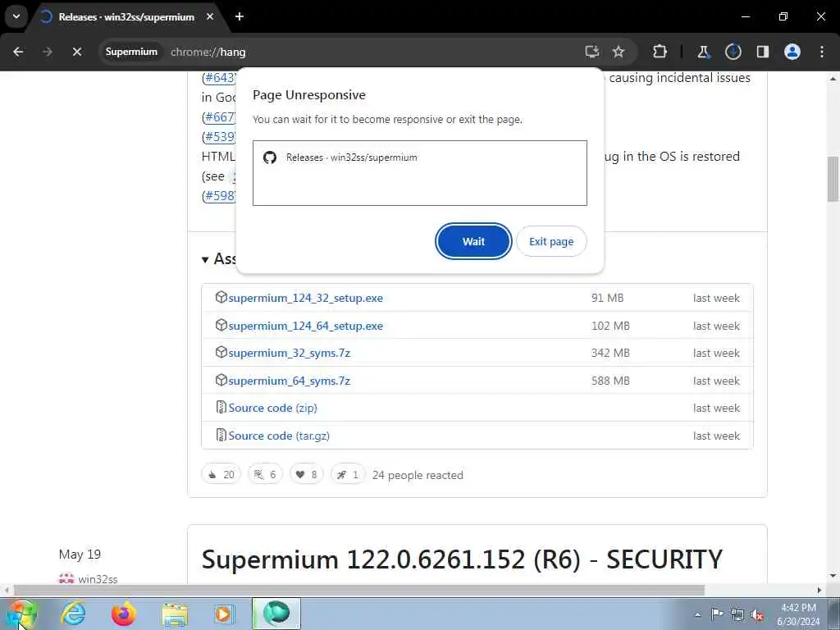Launch Firefox from taskbar
840x630 pixels.
coord(123,614)
